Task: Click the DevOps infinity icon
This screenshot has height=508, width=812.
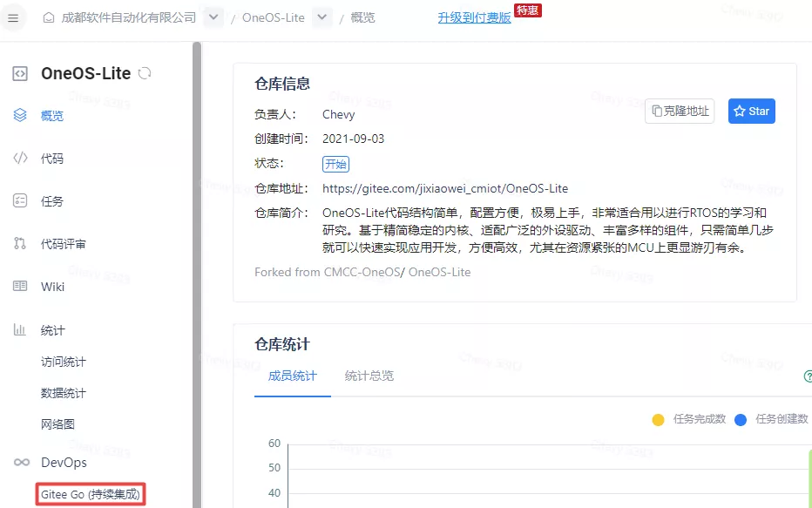Action: 21,463
